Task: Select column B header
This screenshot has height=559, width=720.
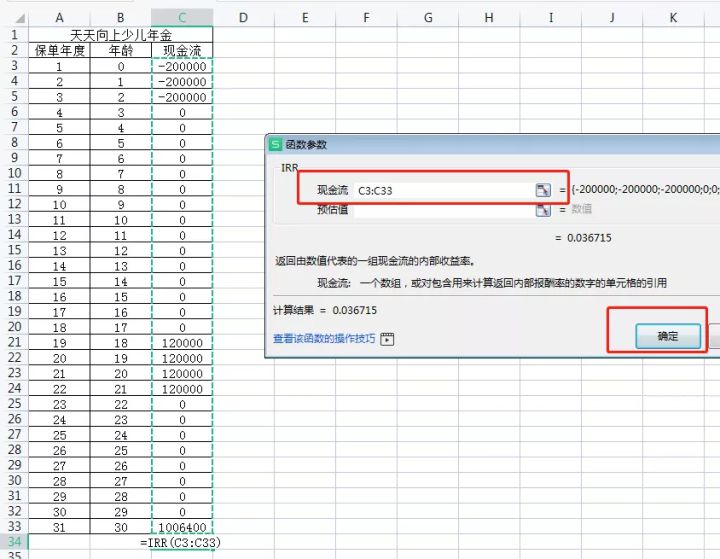Action: 120,18
